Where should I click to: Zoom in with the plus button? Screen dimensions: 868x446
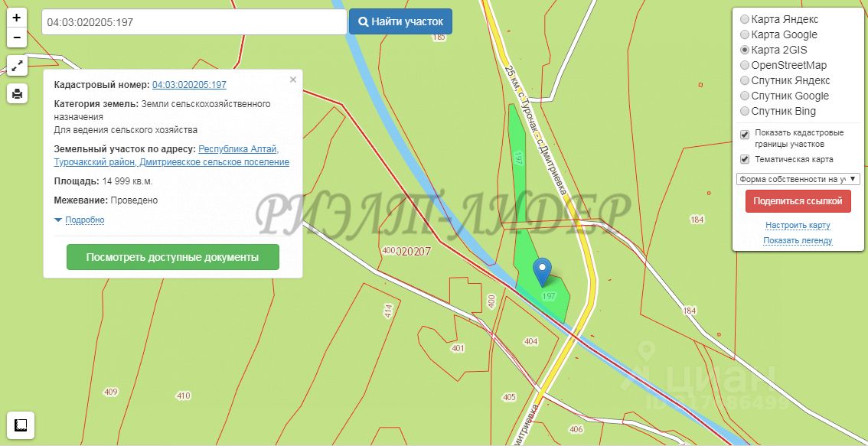click(x=17, y=18)
